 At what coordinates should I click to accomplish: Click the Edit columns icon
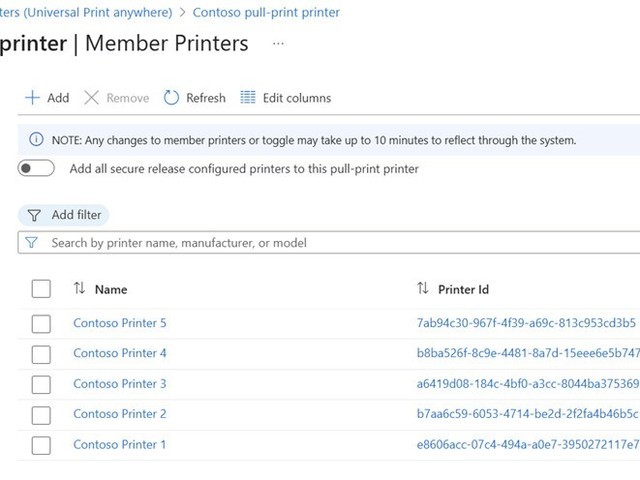pos(248,98)
